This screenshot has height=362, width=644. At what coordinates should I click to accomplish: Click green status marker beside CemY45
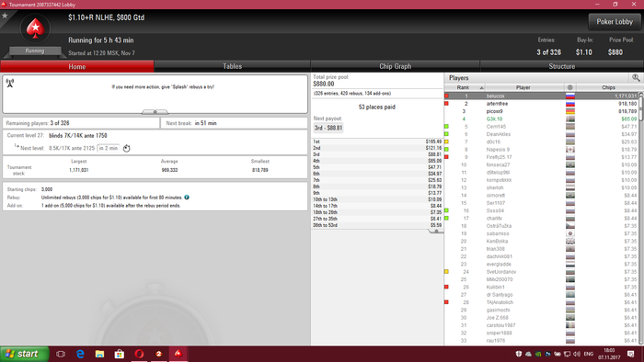(446, 127)
